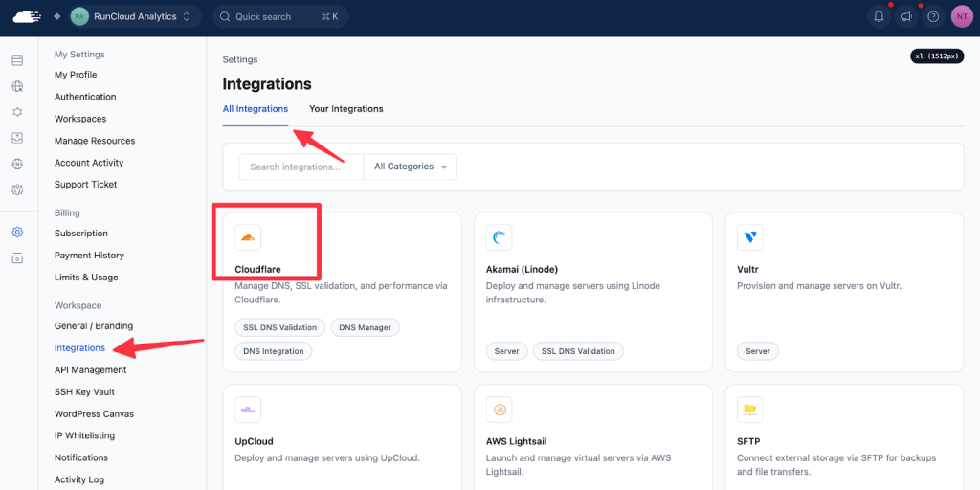The image size is (980, 490).
Task: Click the diamond icon beside workspace switcher
Action: click(56, 17)
